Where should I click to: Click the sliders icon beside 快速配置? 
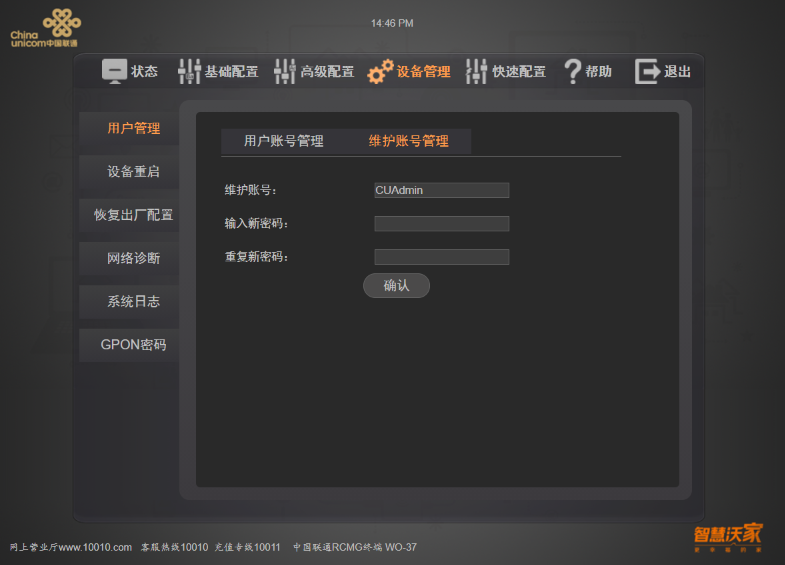click(x=476, y=71)
